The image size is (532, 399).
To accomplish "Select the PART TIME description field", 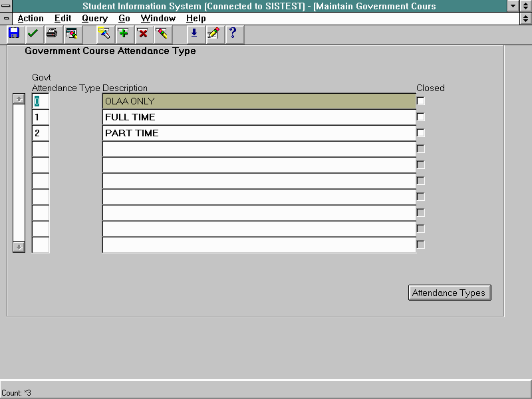I will click(259, 133).
